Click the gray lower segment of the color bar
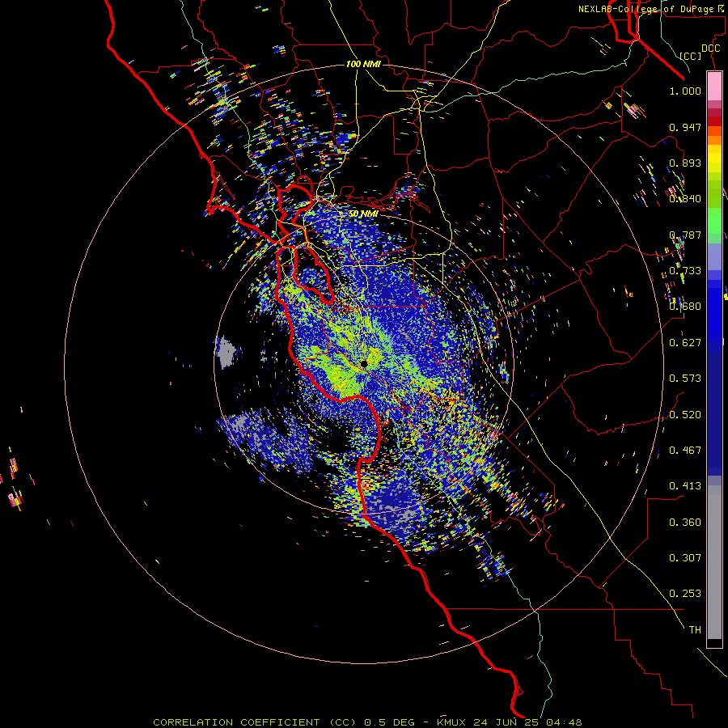 [x=714, y=562]
